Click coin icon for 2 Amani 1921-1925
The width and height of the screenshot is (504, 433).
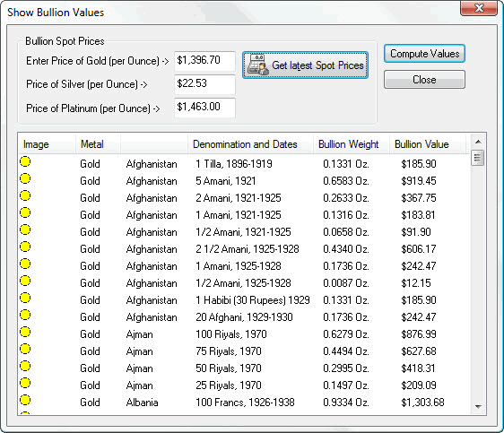coord(25,195)
